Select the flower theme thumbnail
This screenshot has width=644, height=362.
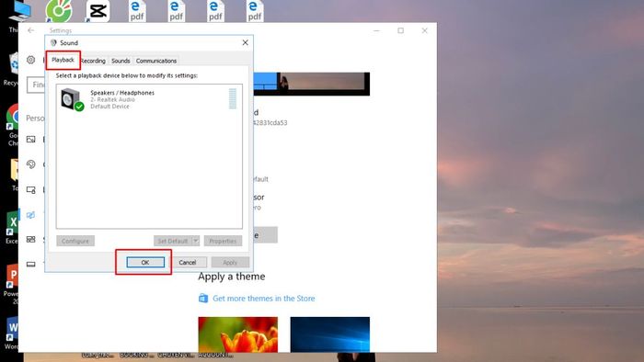[x=237, y=334]
